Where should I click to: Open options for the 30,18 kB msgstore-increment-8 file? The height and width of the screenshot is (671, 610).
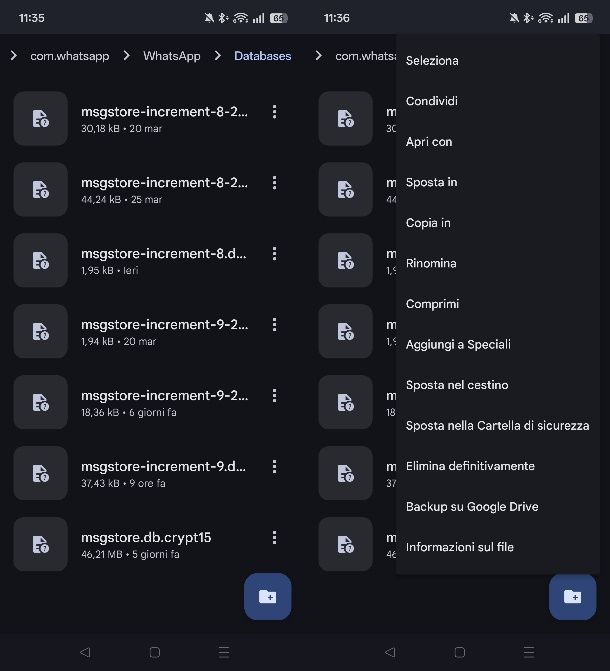(x=274, y=112)
